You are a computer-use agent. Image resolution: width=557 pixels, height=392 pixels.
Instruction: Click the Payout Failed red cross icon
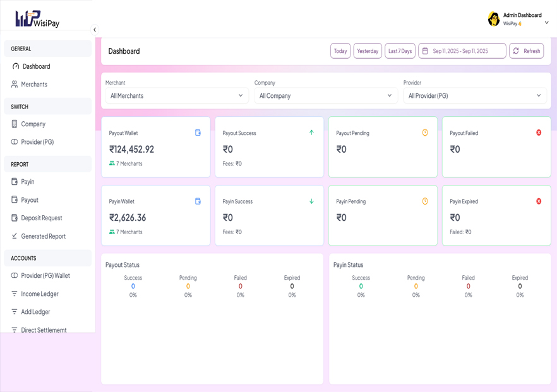[539, 133]
